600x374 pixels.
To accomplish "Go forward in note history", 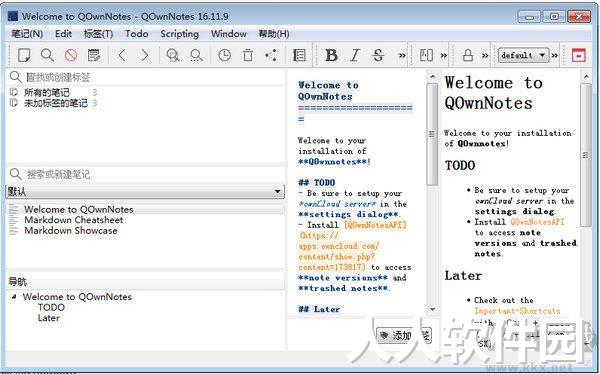I will pos(145,56).
